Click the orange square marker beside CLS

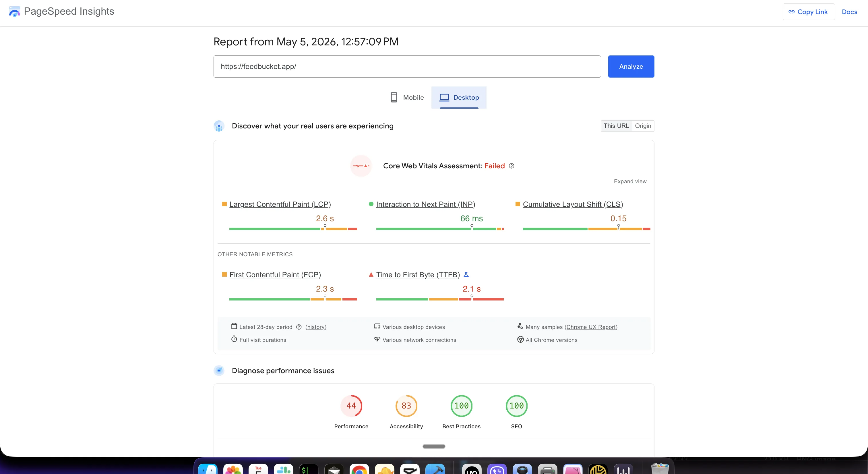(x=518, y=204)
